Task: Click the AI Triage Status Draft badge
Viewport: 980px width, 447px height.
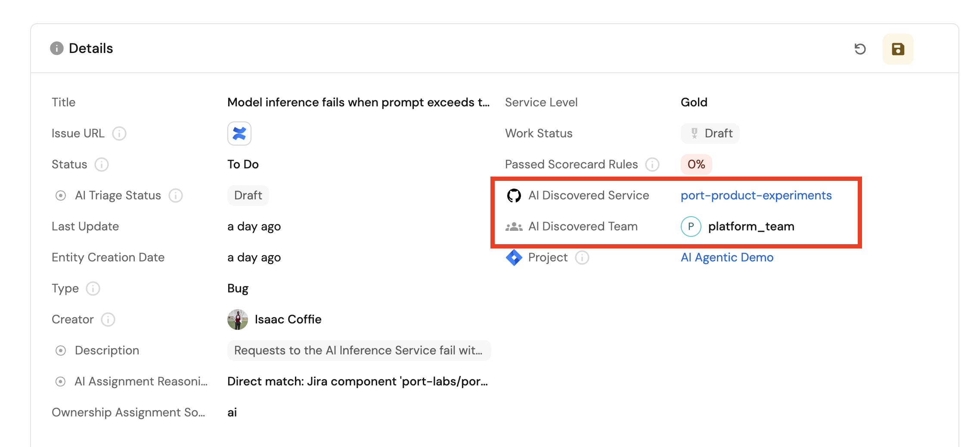Action: (x=248, y=196)
